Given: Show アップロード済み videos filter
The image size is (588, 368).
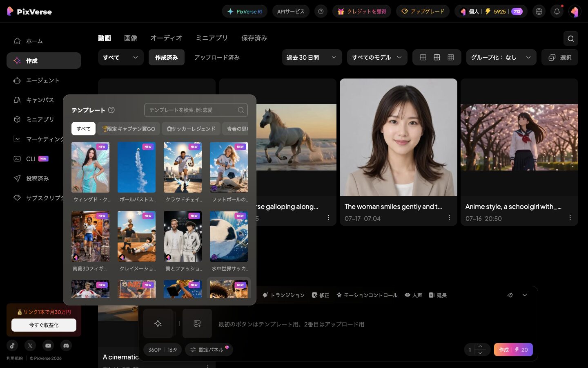Looking at the screenshot, I should (217, 58).
